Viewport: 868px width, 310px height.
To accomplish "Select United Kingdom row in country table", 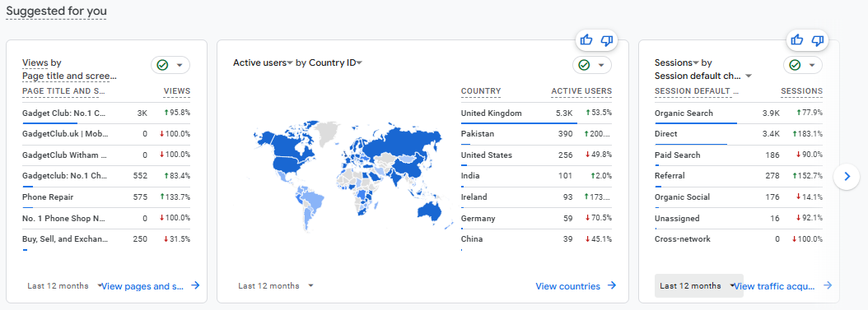I will click(x=536, y=113).
